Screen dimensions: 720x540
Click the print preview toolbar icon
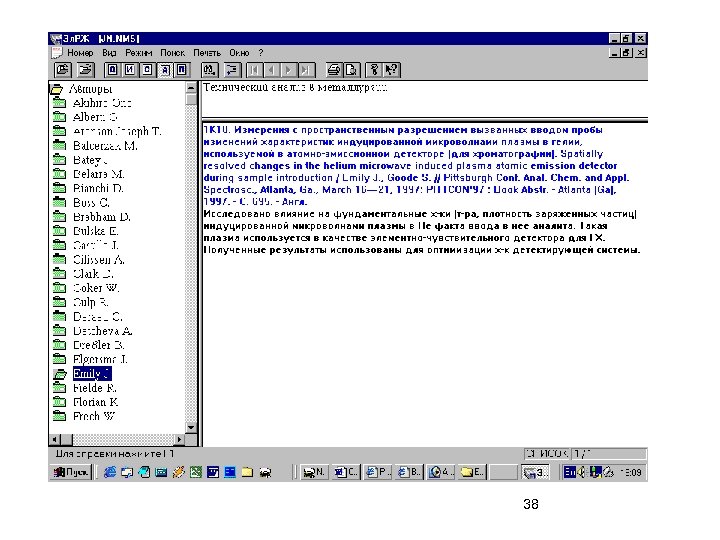coord(351,70)
